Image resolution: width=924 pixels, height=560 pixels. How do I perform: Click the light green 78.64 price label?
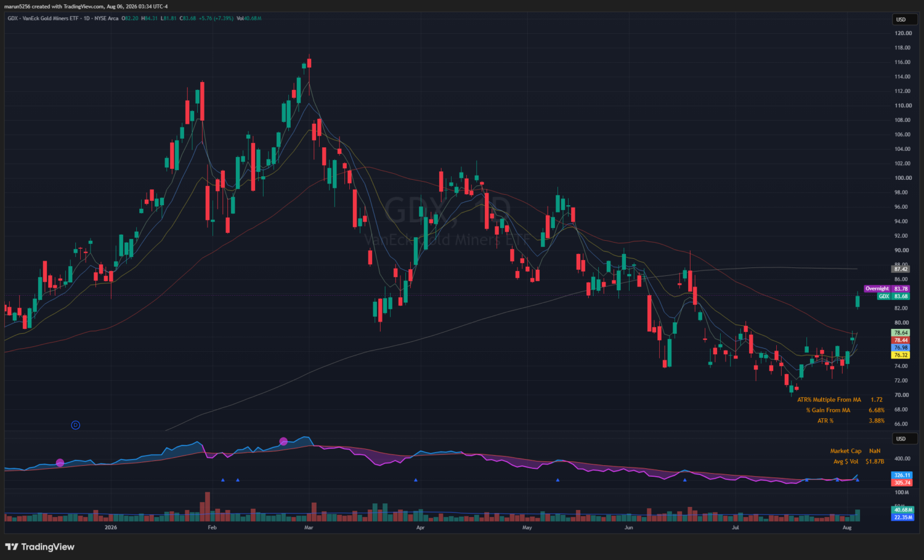[901, 333]
